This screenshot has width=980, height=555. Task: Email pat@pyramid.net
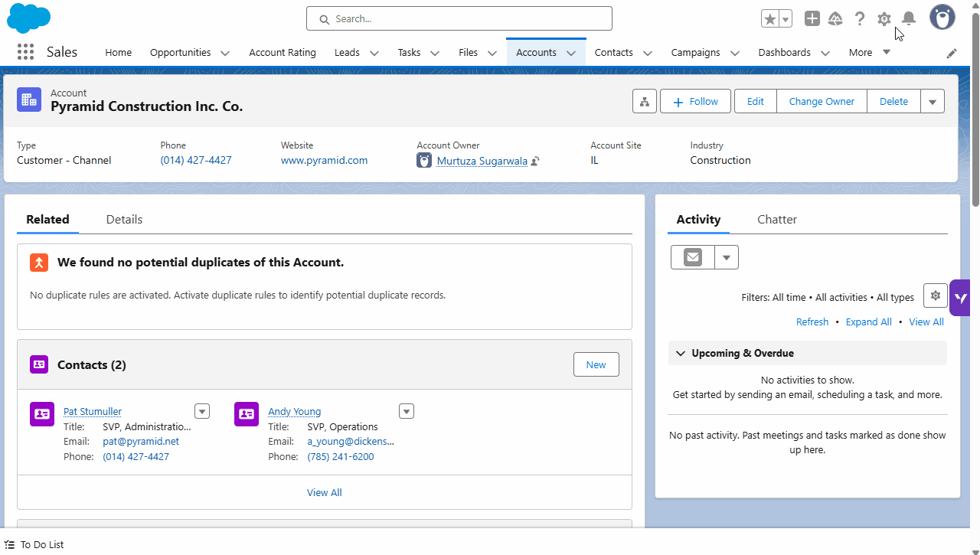click(x=141, y=442)
